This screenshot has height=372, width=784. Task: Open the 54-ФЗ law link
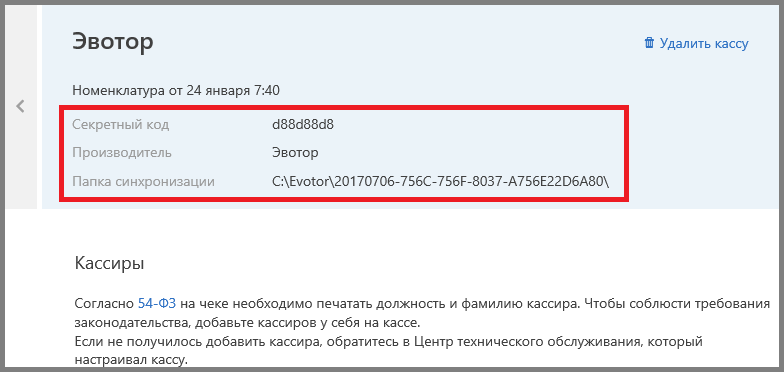pyautogui.click(x=158, y=304)
